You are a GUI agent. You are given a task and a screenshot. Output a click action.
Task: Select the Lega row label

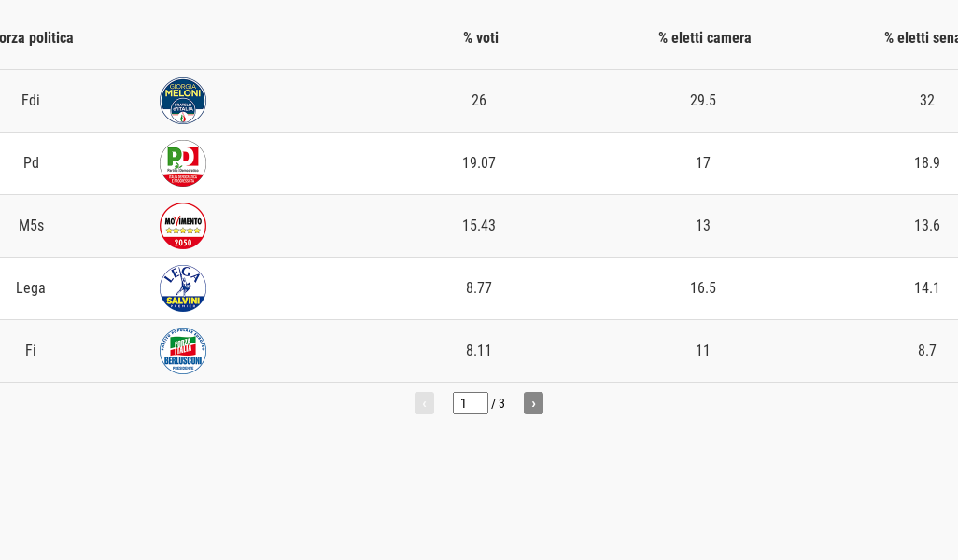click(x=31, y=288)
